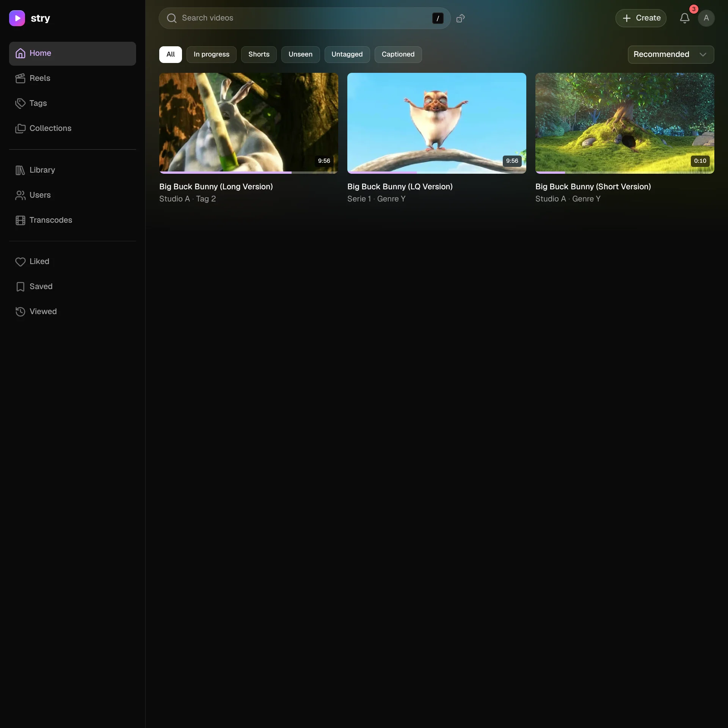Open Big Buck Bunny LQ Version thumbnail
Screen dimensions: 728x728
point(437,123)
